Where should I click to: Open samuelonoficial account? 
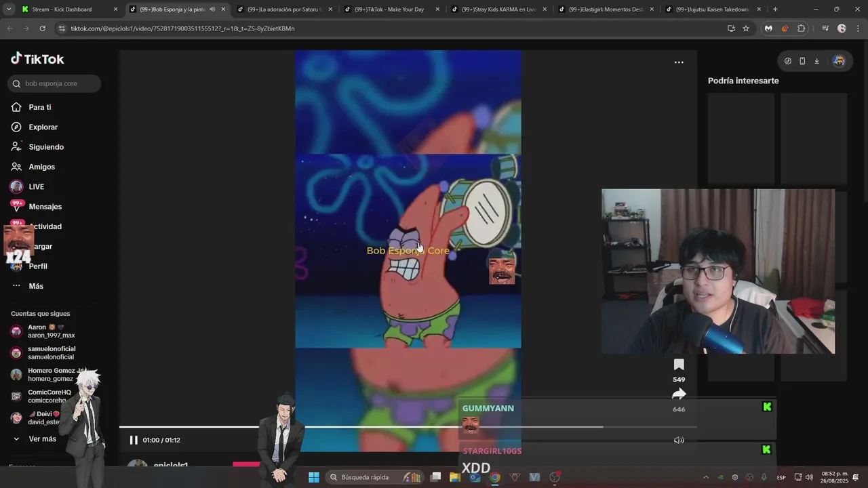43,352
